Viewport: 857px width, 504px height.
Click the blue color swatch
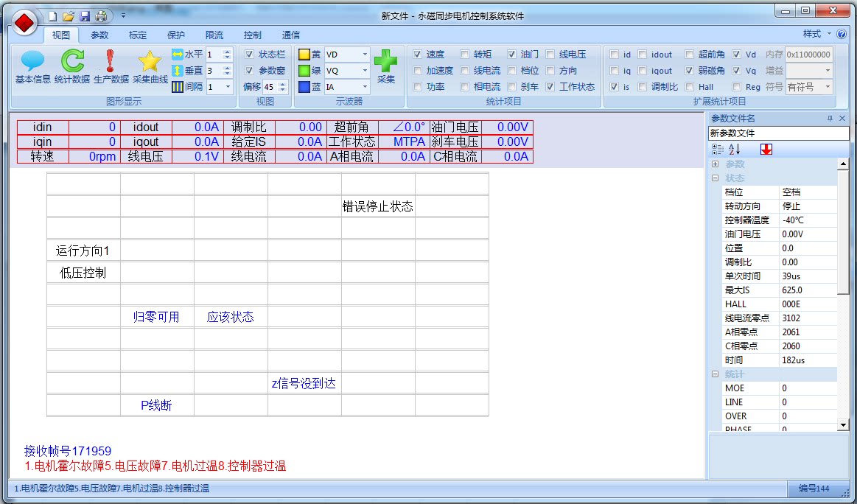tap(304, 86)
